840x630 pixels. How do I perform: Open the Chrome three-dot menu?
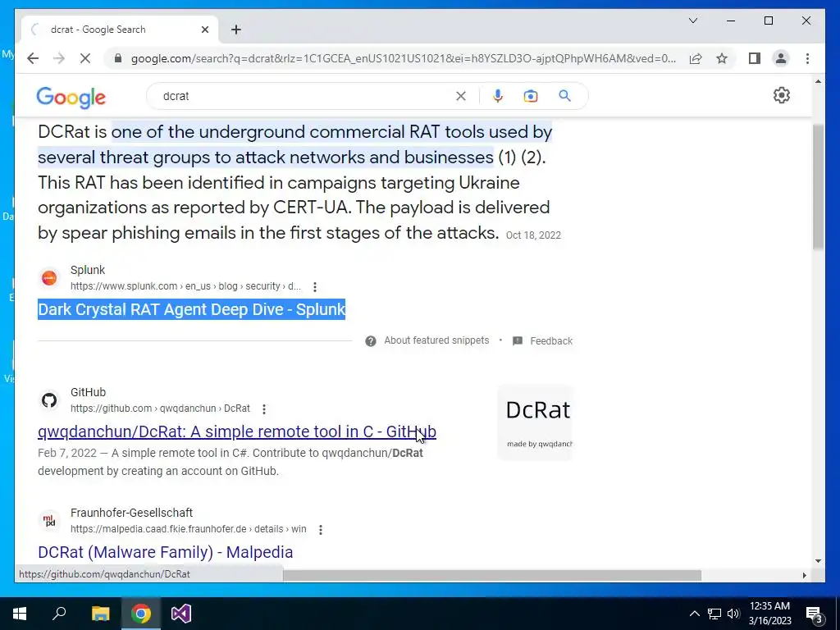pos(807,58)
